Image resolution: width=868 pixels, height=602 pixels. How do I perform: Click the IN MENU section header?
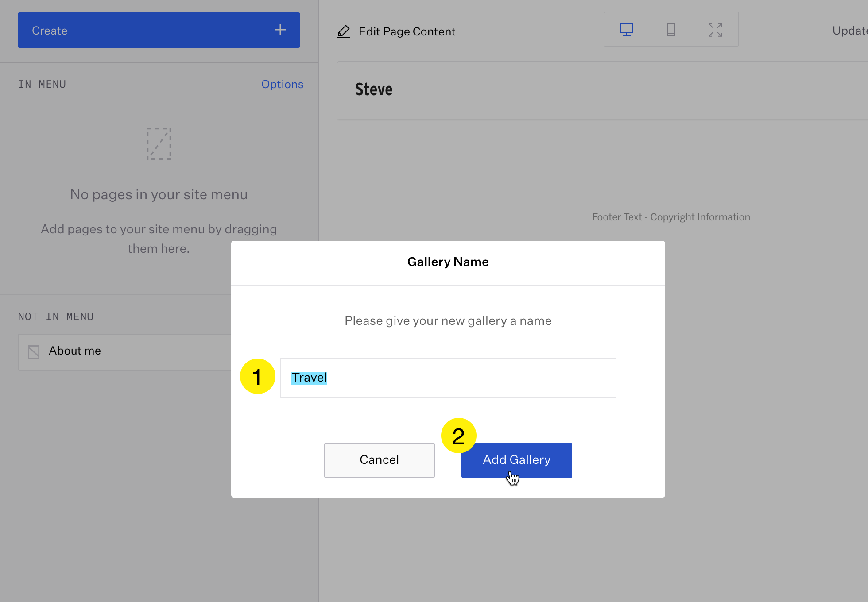[x=42, y=84]
